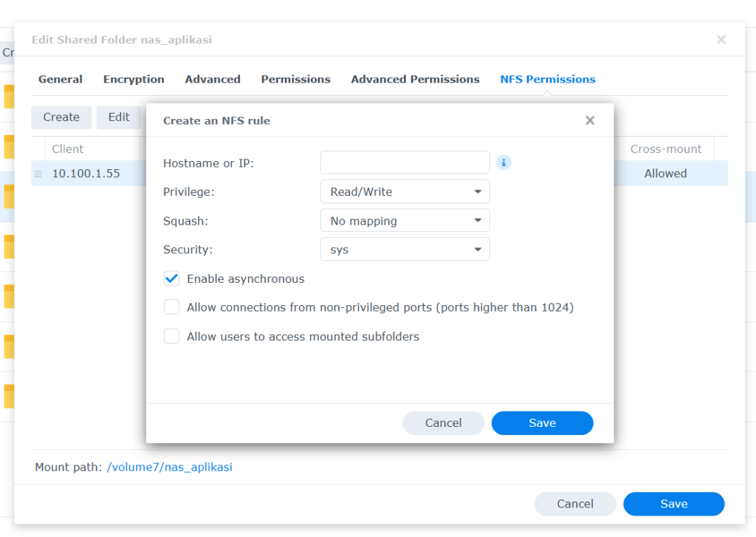Image resolution: width=756 pixels, height=537 pixels.
Task: Open the mount path /volume7/nas_aplikasi link
Action: 169,467
